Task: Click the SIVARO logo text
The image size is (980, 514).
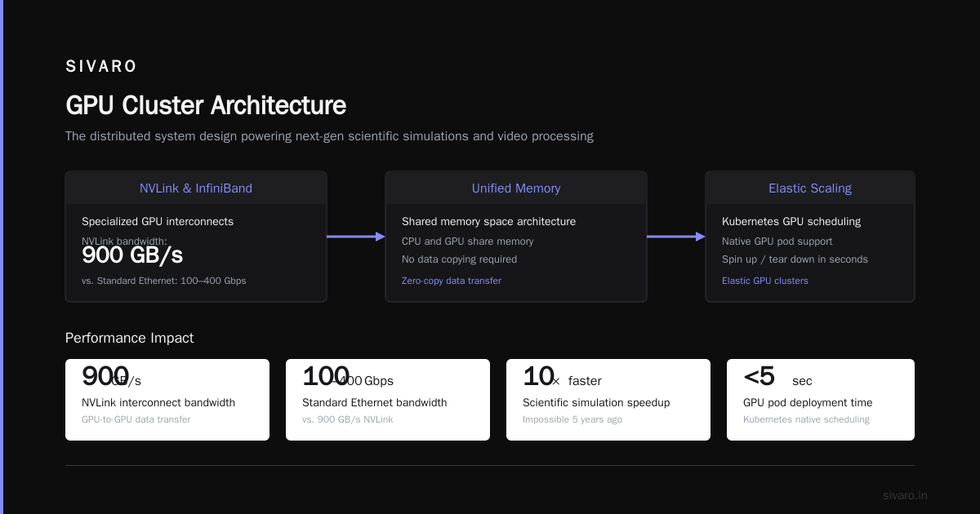Action: (101, 66)
